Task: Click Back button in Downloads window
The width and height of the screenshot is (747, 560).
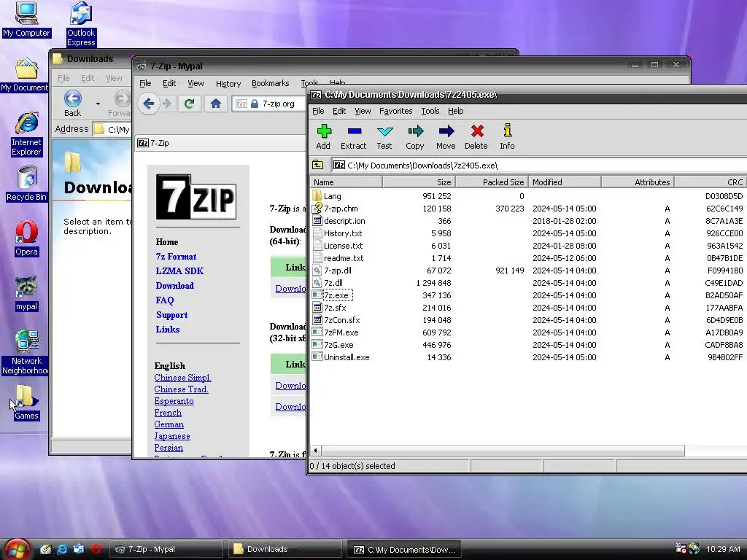Action: pyautogui.click(x=72, y=104)
